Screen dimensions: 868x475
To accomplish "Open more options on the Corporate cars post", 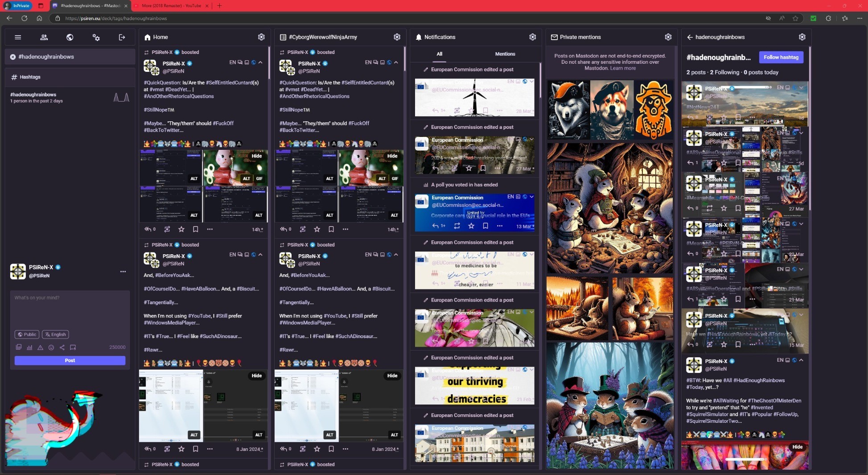I will 500,226.
